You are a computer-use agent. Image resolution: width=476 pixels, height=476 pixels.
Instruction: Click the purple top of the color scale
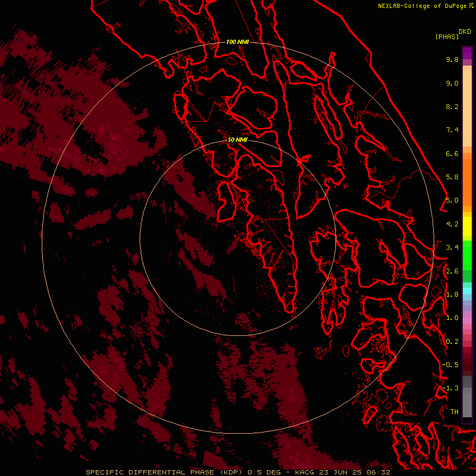coord(467,53)
